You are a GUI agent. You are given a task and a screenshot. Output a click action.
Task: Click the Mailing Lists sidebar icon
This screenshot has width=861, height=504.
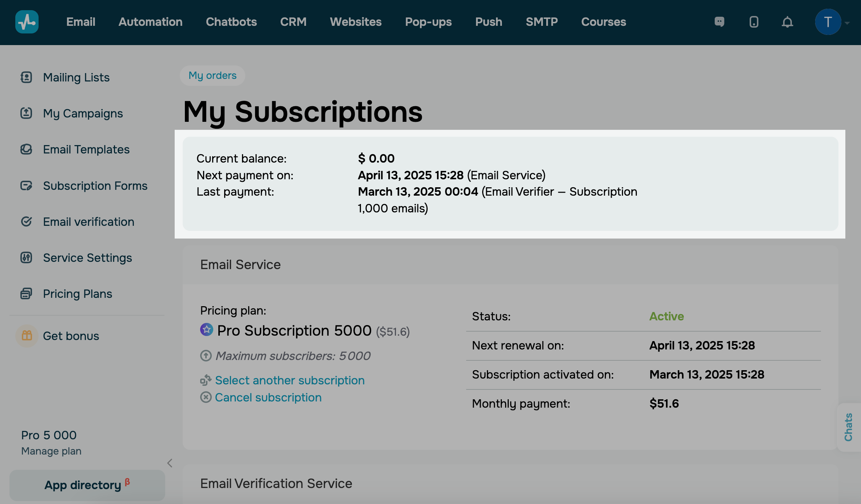pyautogui.click(x=26, y=77)
